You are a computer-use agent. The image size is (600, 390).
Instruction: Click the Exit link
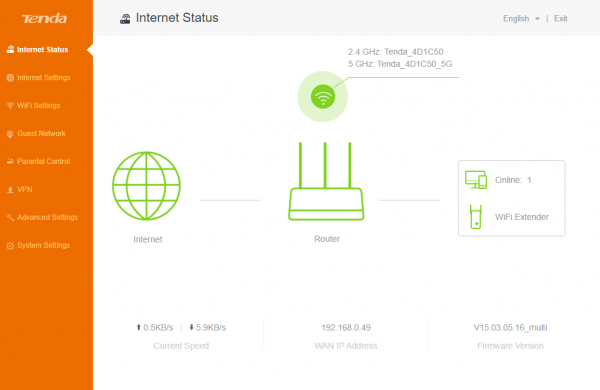click(561, 18)
